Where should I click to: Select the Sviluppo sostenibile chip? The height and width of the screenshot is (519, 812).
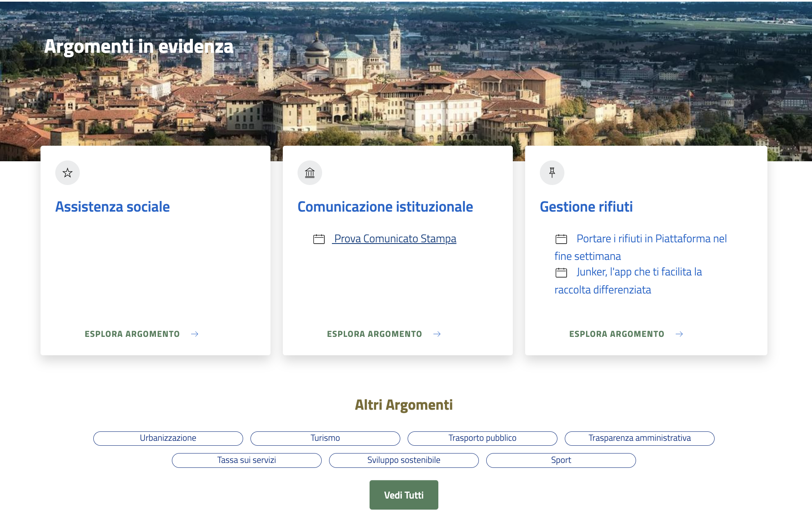[404, 460]
